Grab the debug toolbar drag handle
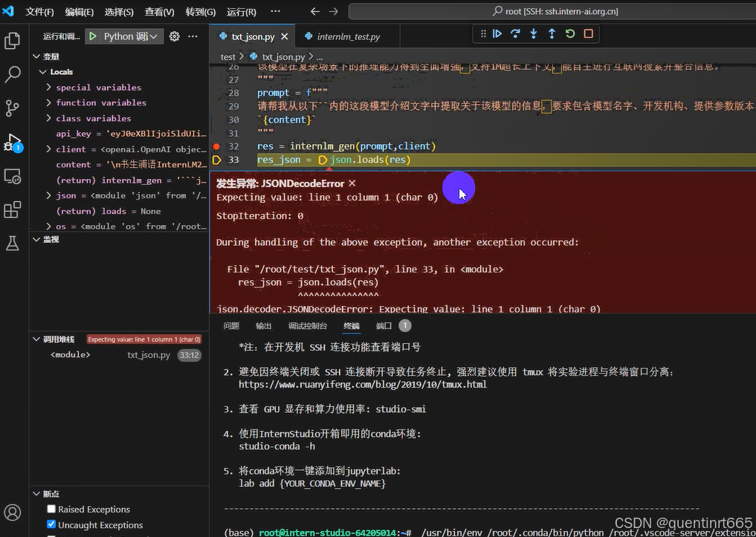Screen dimensions: 756x537 tap(482, 33)
